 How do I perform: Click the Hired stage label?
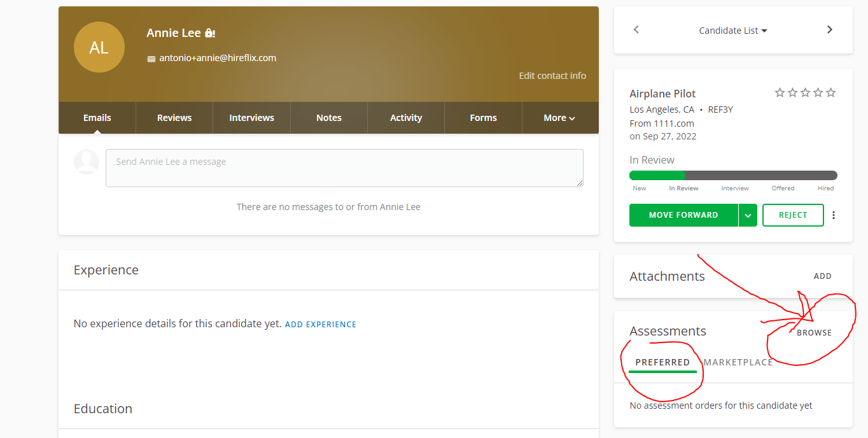pos(825,188)
